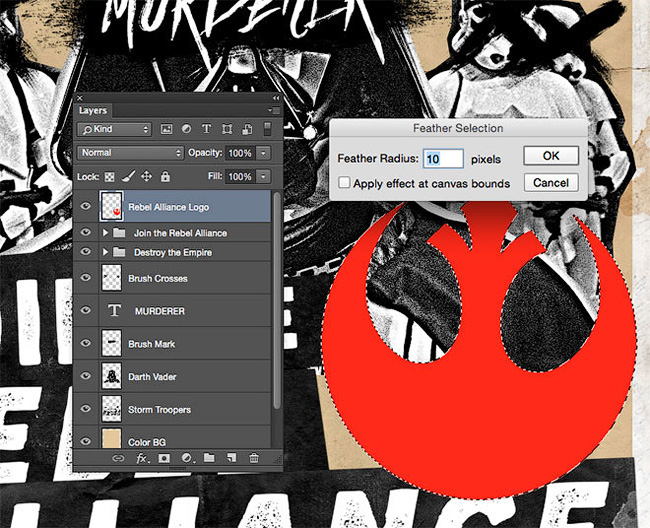Hide the Storm Troopers layer
This screenshot has height=528, width=650.
(x=86, y=409)
